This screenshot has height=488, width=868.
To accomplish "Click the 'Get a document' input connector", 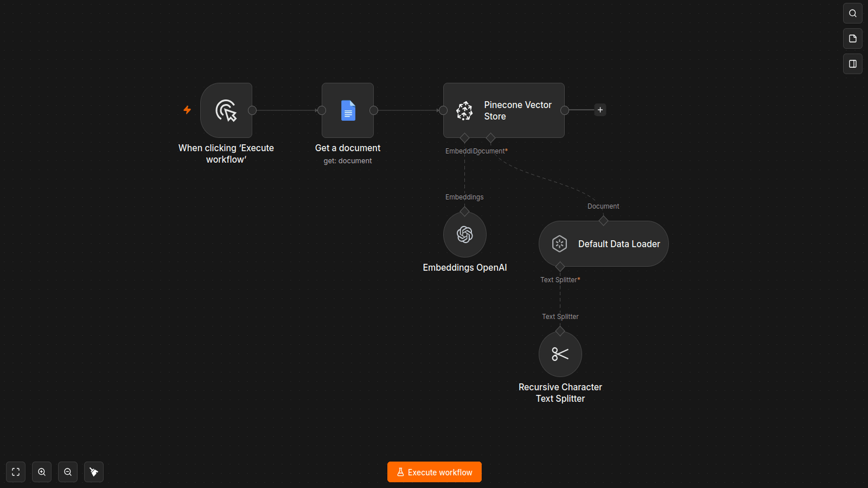I will coord(321,110).
